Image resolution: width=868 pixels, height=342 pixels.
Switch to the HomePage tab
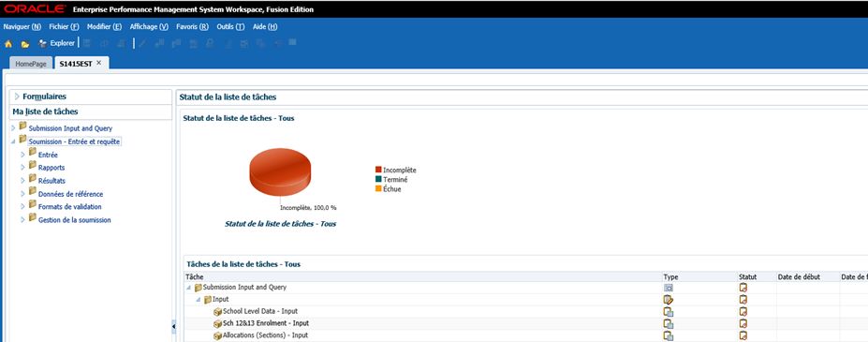(31, 64)
